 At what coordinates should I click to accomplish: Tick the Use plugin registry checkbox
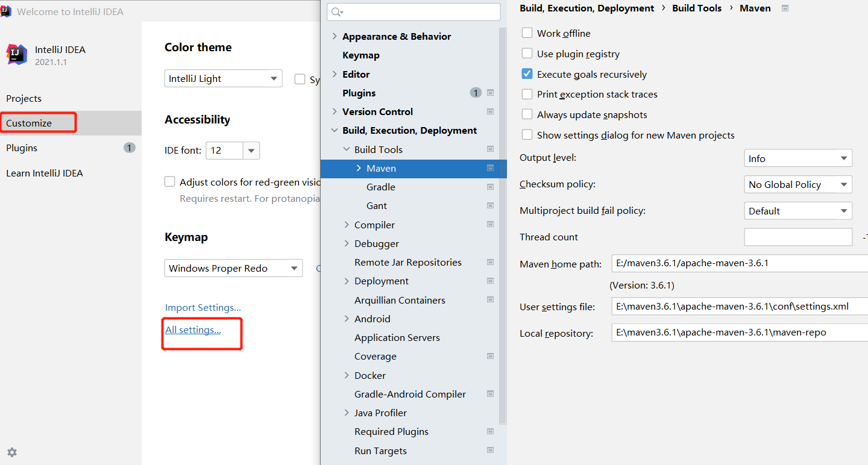(527, 54)
